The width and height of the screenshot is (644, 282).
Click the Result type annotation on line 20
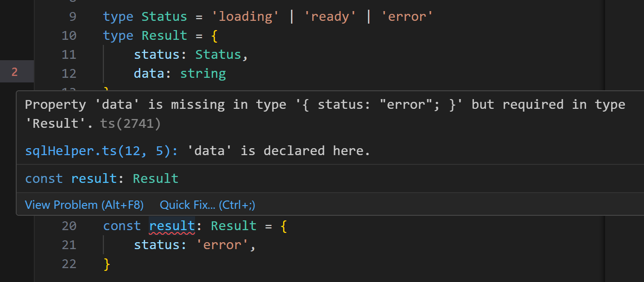point(234,226)
